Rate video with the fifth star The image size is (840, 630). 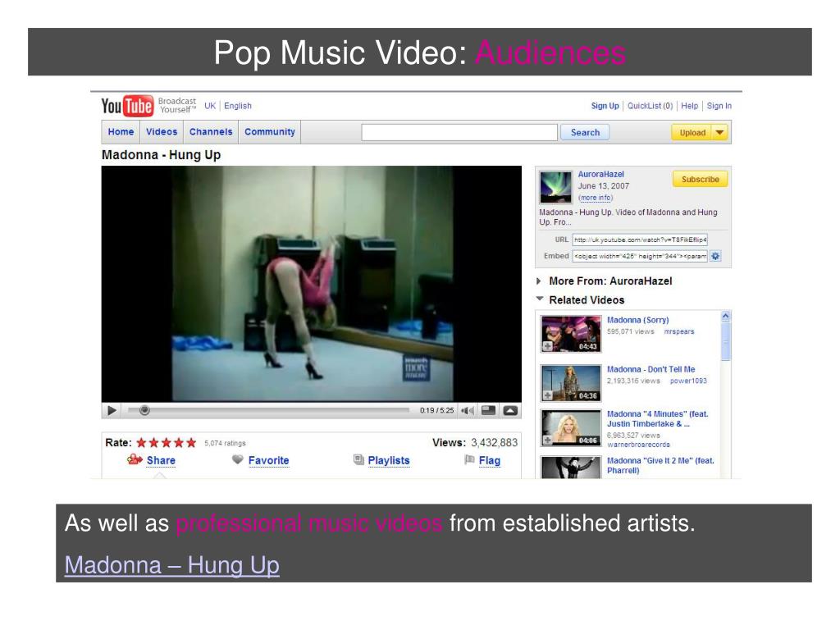(x=191, y=442)
